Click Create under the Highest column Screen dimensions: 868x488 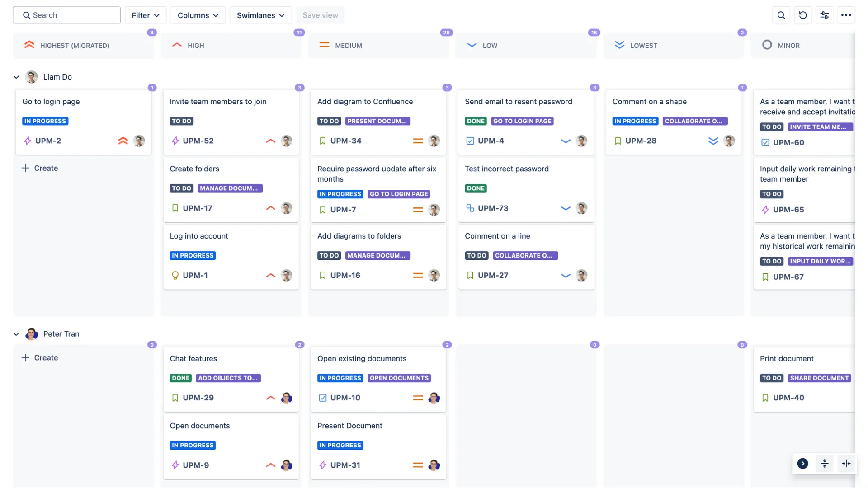pos(40,168)
